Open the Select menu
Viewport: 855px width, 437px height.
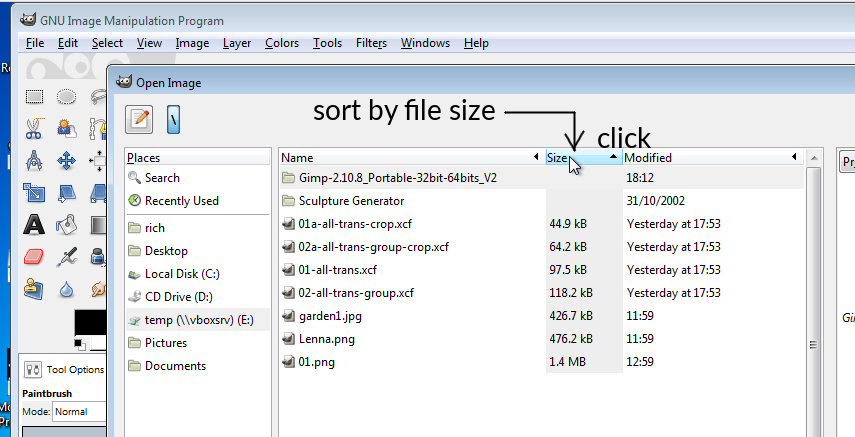tap(107, 43)
